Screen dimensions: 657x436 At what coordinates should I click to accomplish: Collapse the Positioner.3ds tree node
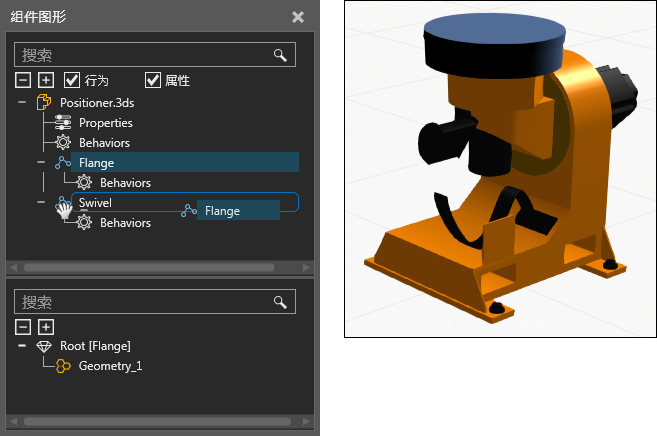point(22,102)
